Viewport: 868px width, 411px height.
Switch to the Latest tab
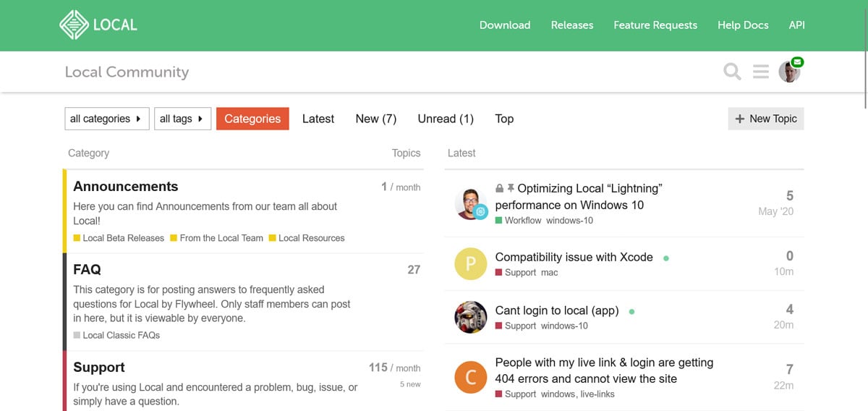(x=318, y=119)
